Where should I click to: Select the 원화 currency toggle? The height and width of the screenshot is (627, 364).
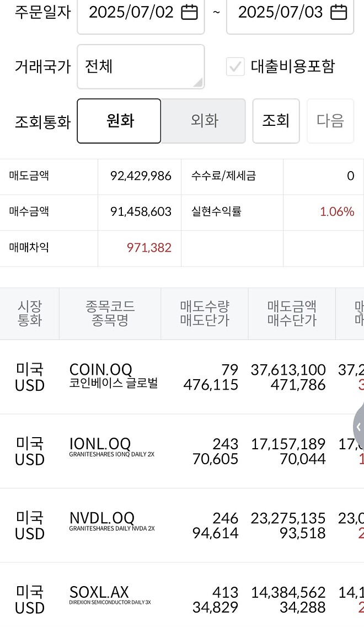point(119,120)
